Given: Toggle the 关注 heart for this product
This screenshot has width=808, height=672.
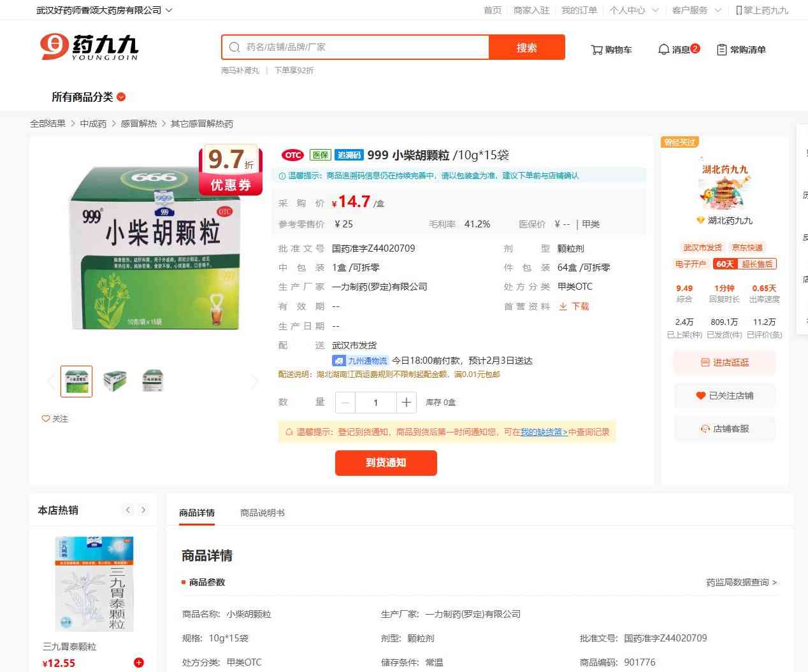Looking at the screenshot, I should pyautogui.click(x=46, y=418).
